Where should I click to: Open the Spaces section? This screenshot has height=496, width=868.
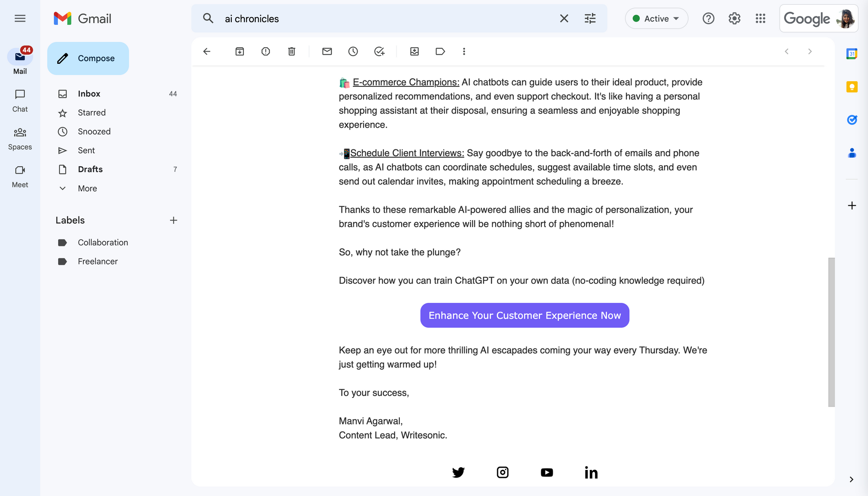coord(20,138)
